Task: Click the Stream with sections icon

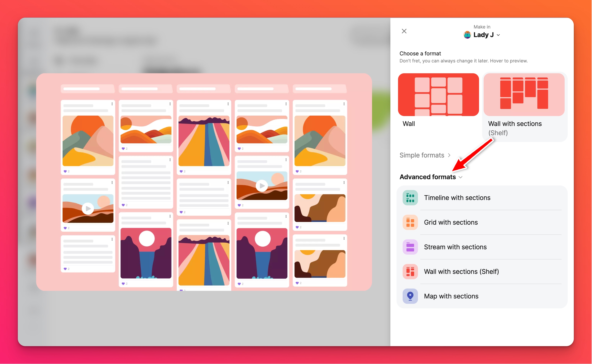Action: point(409,247)
